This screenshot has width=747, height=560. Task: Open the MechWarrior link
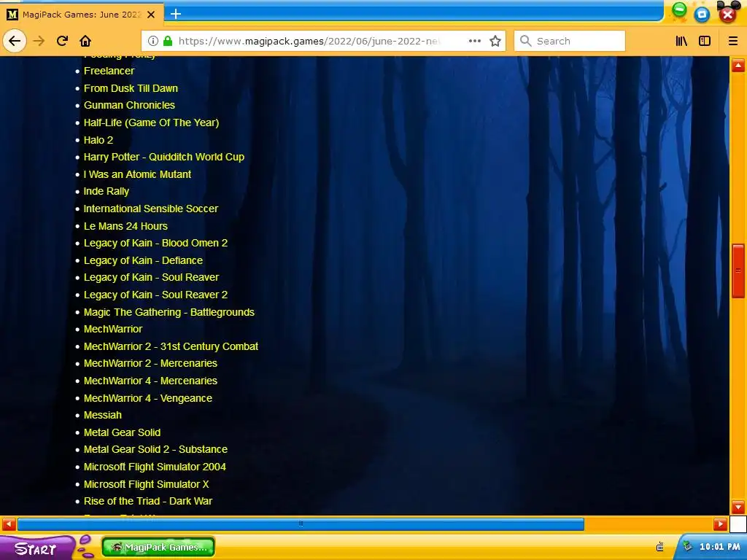point(113,329)
